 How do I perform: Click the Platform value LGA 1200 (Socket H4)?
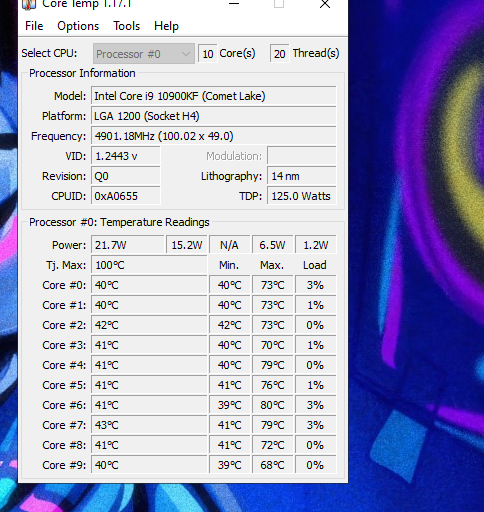(213, 116)
